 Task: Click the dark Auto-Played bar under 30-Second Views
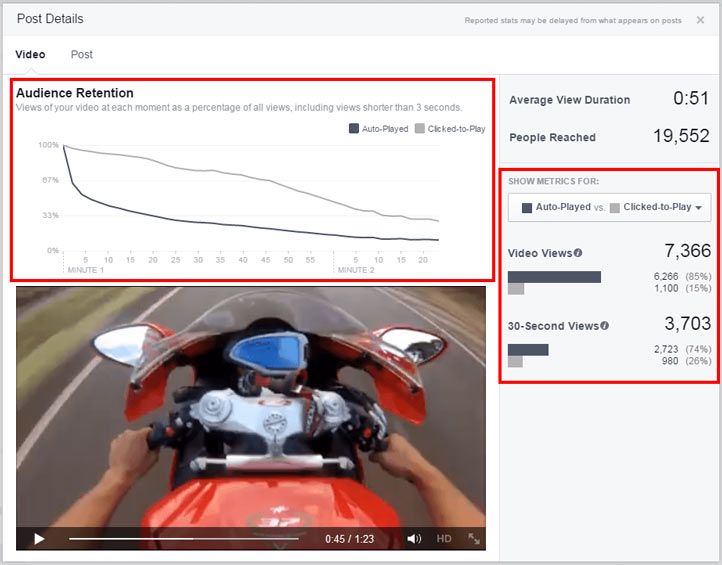pos(528,349)
